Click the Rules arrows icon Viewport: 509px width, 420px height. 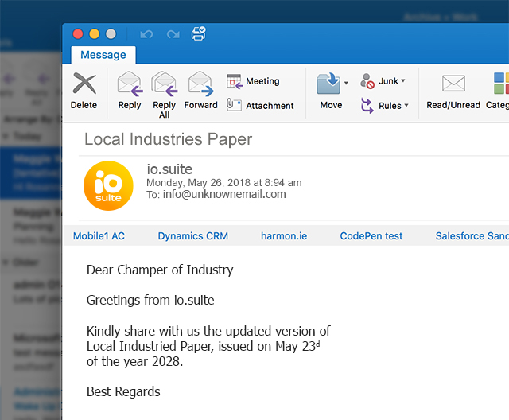coord(367,106)
